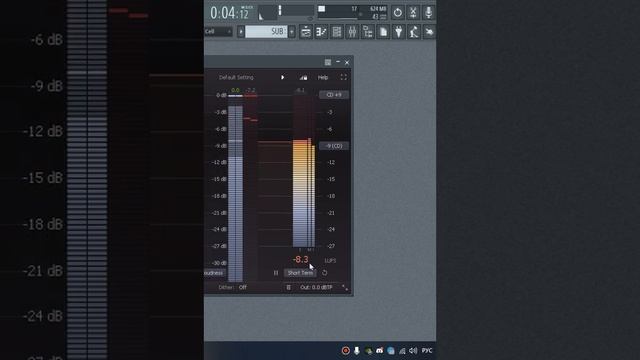Open the browser tree view icon
Image resolution: width=640 pixels, height=360 pixels.
tap(368, 32)
